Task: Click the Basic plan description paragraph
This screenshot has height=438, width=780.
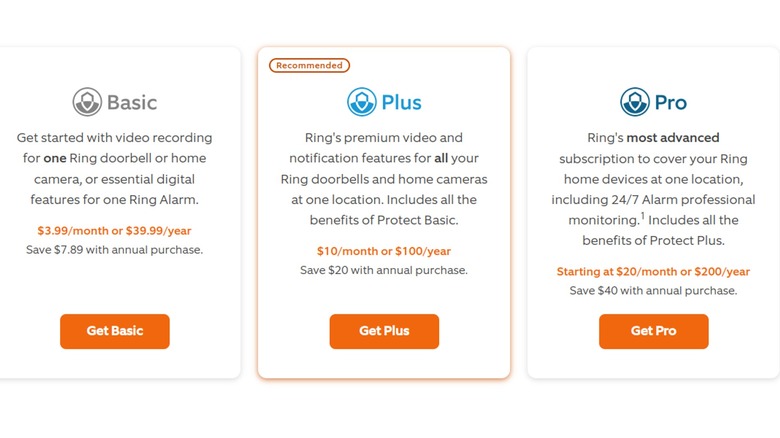Action: tap(114, 169)
